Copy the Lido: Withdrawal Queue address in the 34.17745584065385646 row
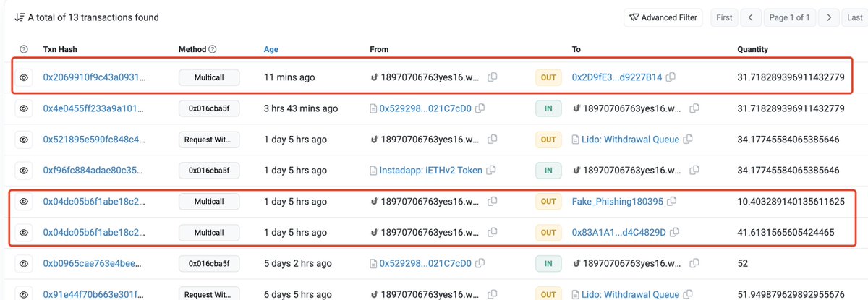Image resolution: width=868 pixels, height=300 pixels. tap(688, 140)
